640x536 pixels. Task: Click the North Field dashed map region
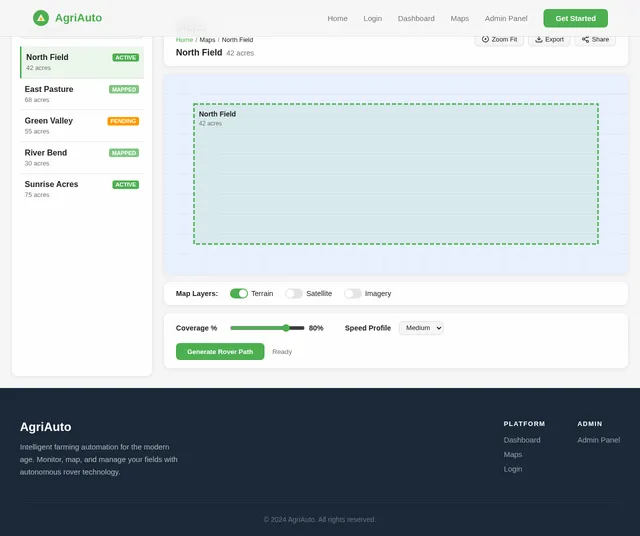(396, 174)
